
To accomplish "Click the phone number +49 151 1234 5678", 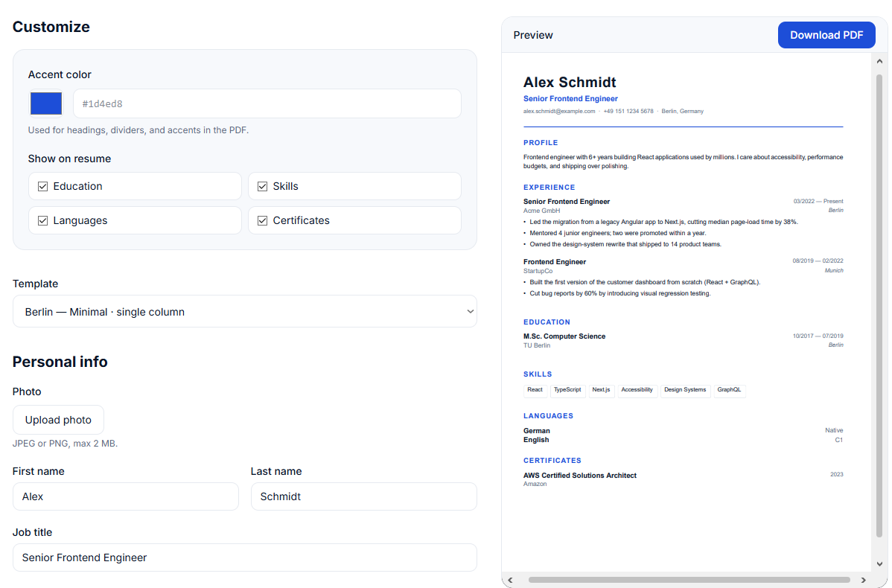I will coord(628,112).
